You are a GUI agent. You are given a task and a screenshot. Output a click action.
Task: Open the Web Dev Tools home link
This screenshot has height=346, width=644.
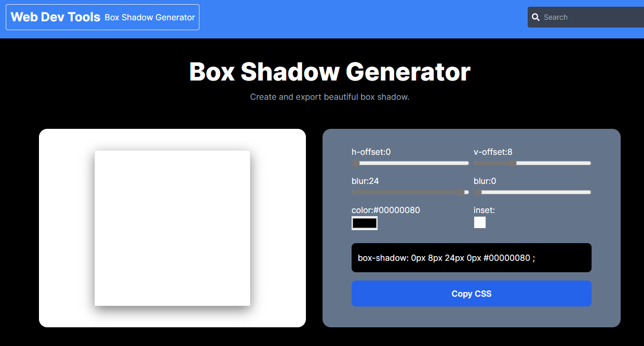click(56, 17)
